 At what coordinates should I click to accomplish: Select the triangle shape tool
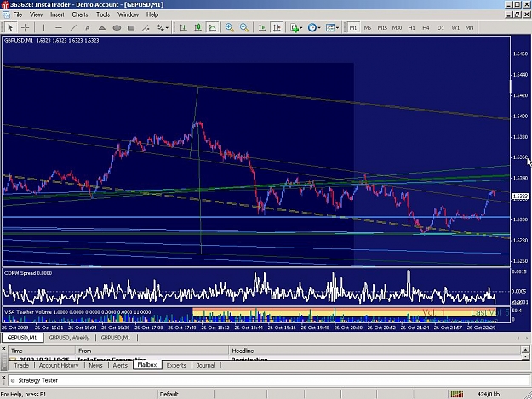coord(102,28)
